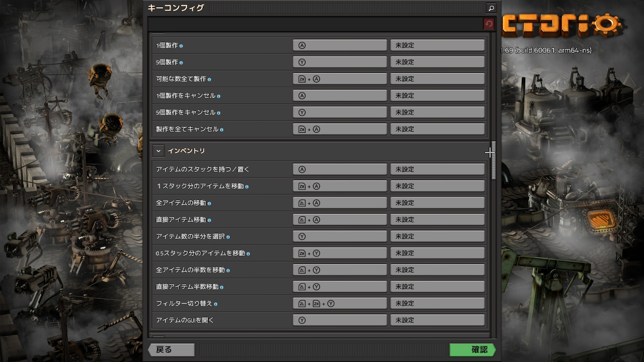Collapse the インベントリ section
The height and width of the screenshot is (362, 644).
click(x=158, y=150)
